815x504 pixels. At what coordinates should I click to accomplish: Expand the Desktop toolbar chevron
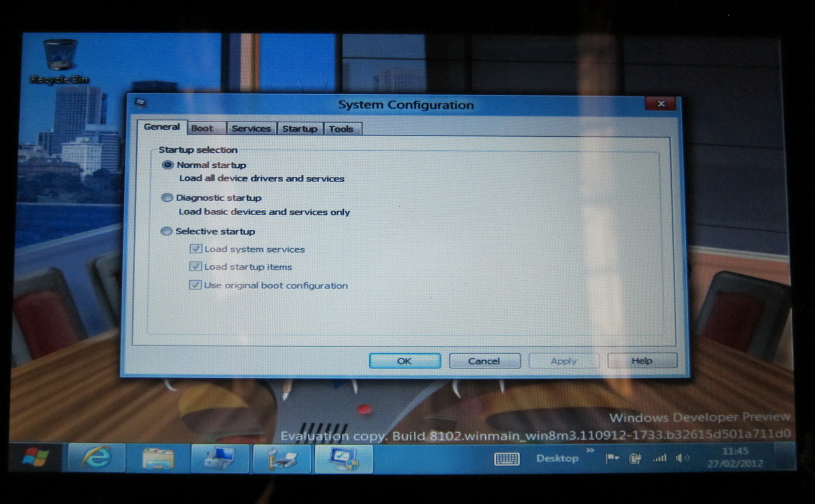(590, 451)
